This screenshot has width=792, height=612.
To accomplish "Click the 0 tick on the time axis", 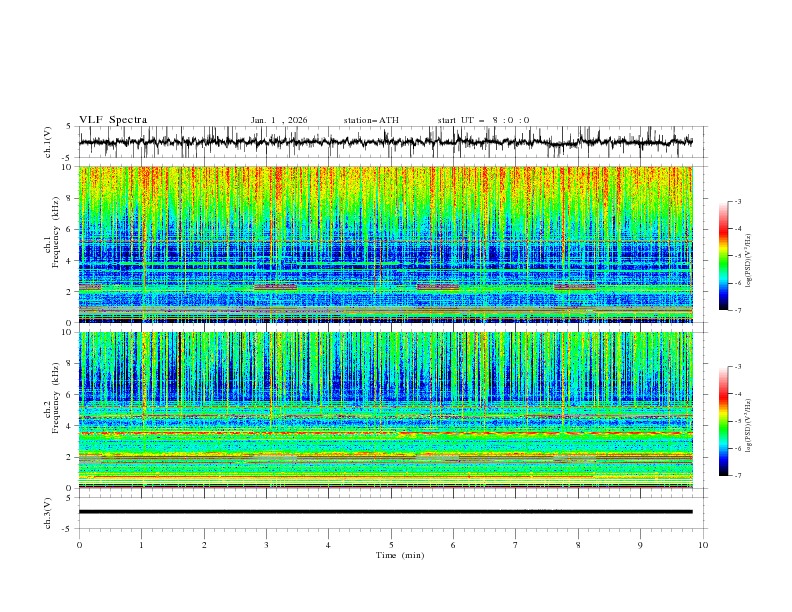I will [x=79, y=545].
